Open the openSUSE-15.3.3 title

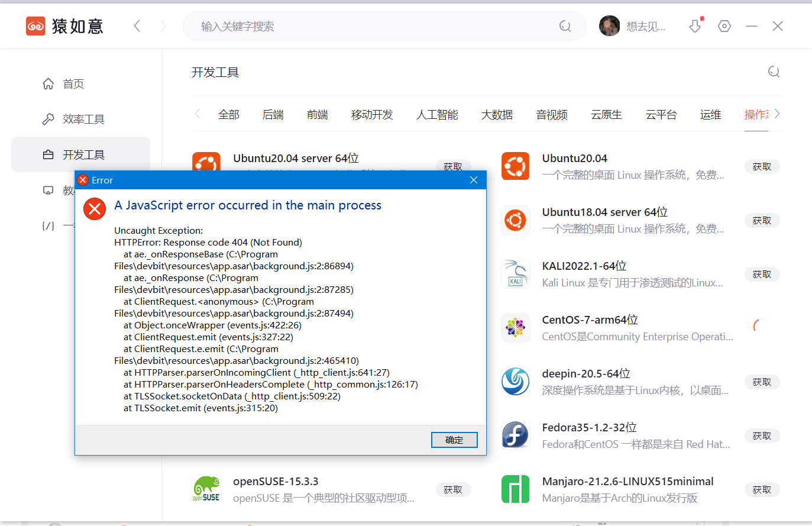(x=276, y=482)
